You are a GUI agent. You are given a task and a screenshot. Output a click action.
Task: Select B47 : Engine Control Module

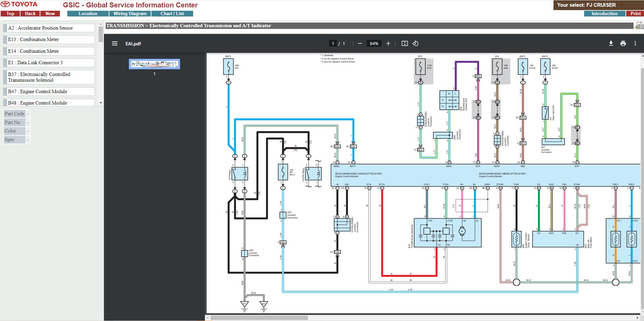[x=49, y=92]
